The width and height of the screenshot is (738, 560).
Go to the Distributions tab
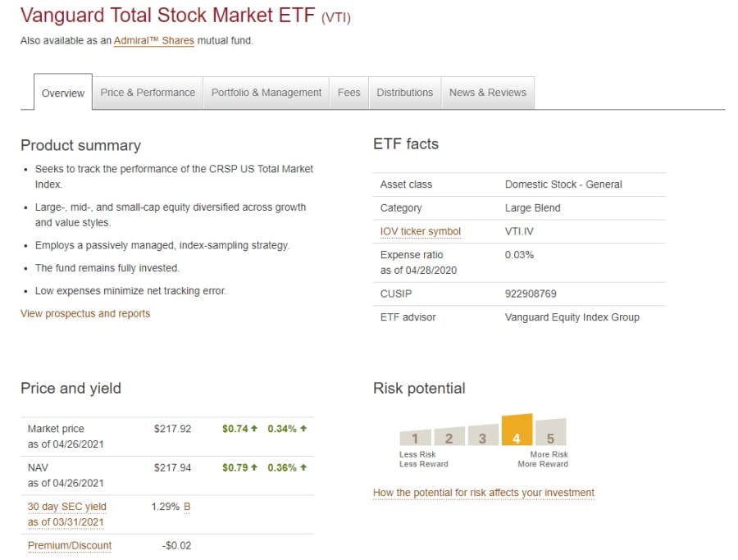click(x=405, y=93)
